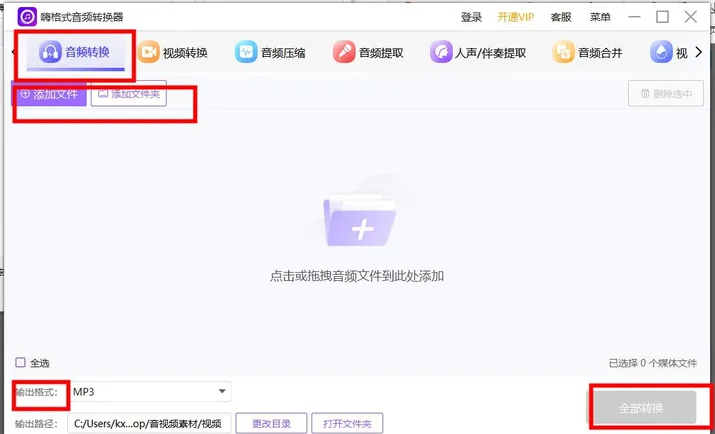Screen dimensions: 715x434
Task: Minimize the converter window
Action: [x=634, y=17]
